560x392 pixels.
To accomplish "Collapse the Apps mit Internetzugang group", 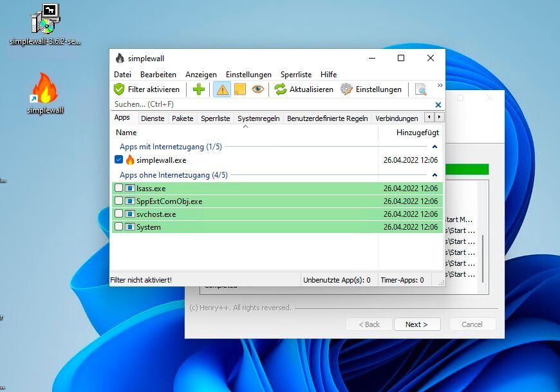I will pos(435,145).
